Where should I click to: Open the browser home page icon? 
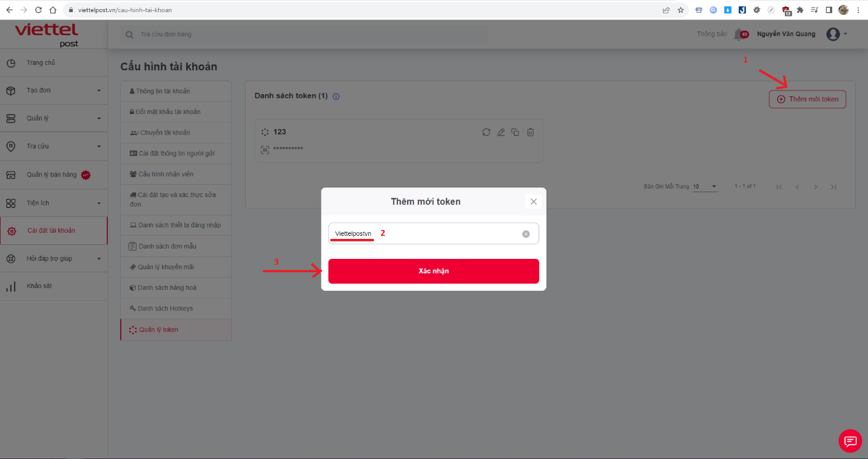[x=53, y=10]
